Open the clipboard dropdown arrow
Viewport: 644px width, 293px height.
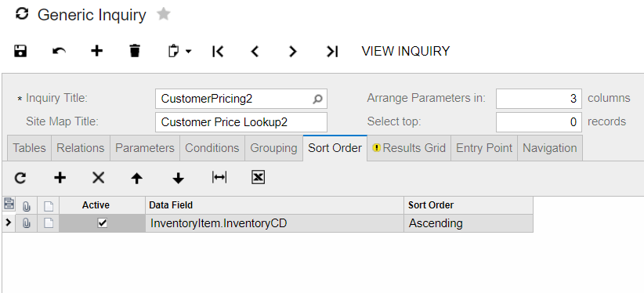click(x=188, y=52)
